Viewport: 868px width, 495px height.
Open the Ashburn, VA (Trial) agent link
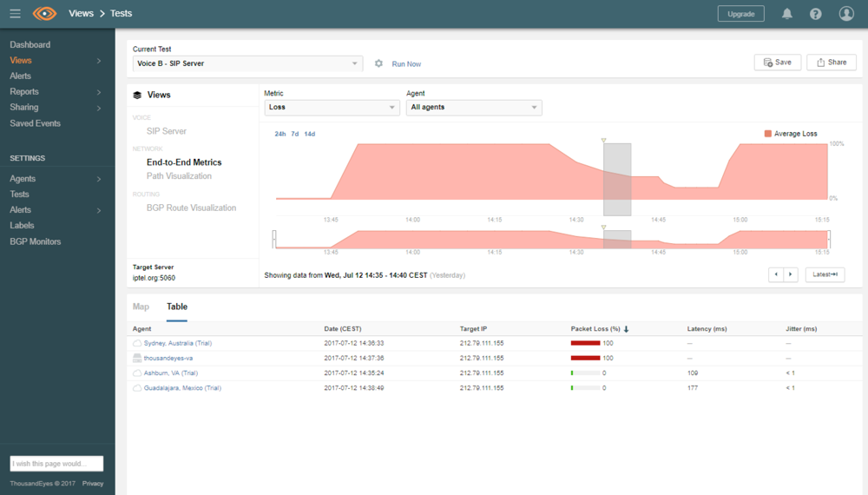coord(170,373)
